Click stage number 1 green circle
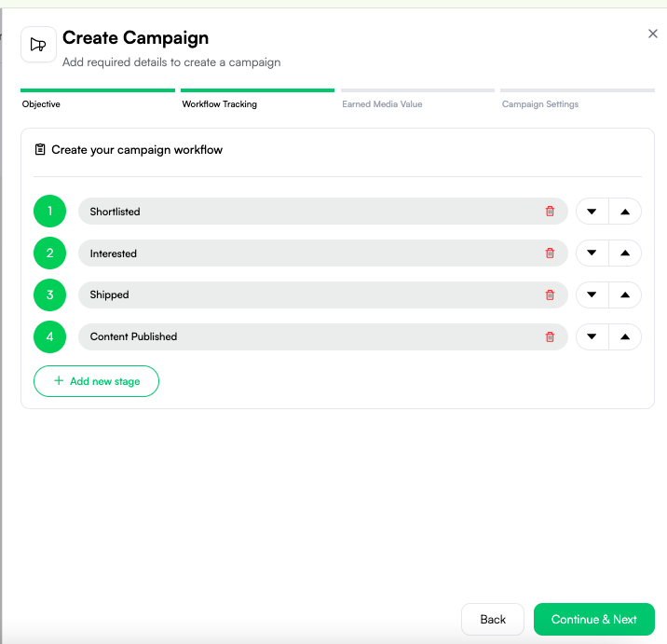The width and height of the screenshot is (667, 644). (x=49, y=212)
